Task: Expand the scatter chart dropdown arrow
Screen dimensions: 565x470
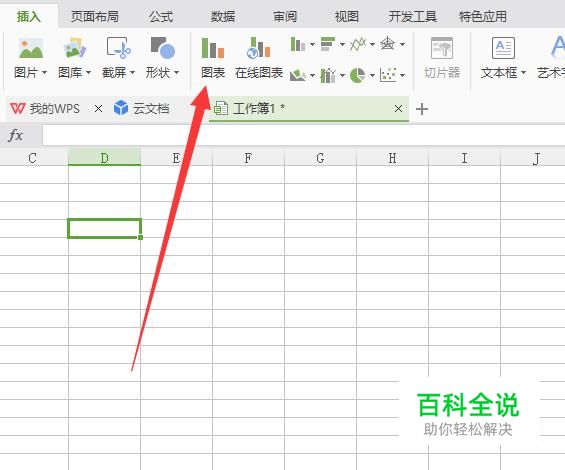Action: (402, 75)
